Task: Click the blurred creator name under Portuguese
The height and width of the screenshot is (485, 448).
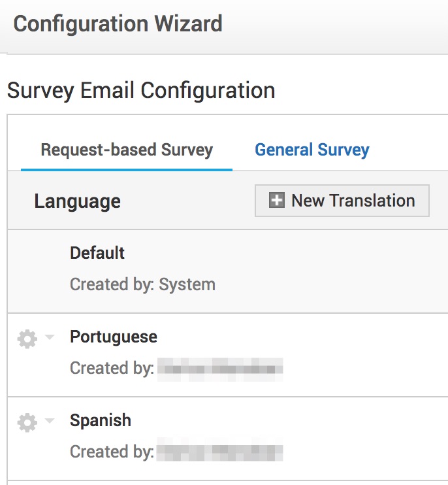Action: pos(220,369)
